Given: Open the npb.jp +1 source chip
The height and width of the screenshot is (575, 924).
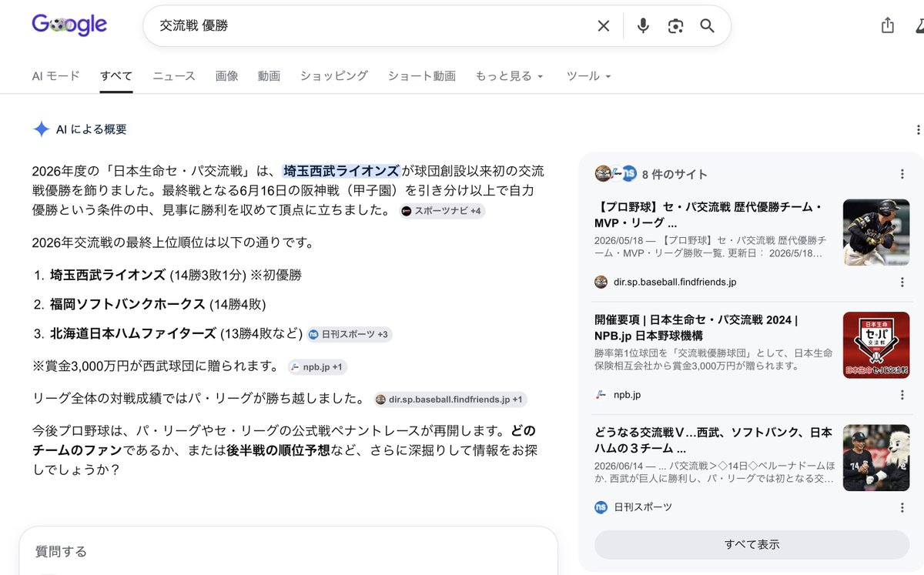Looking at the screenshot, I should click(x=317, y=367).
